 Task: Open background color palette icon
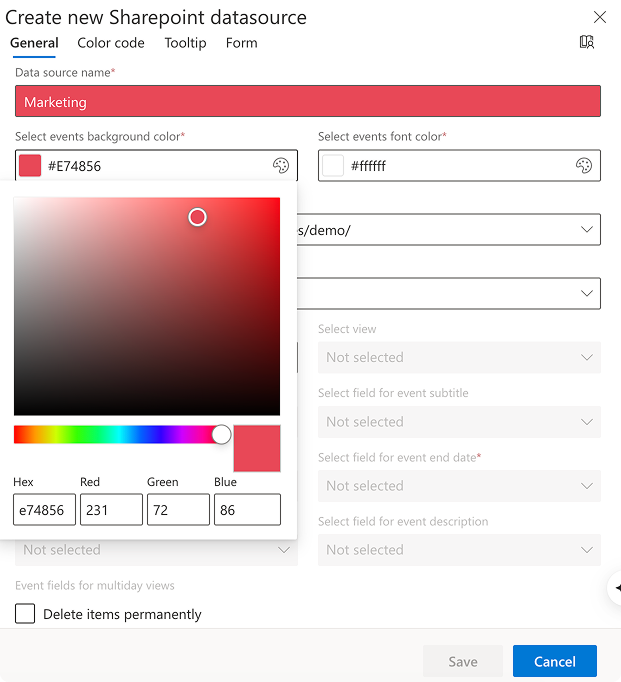[x=281, y=166]
